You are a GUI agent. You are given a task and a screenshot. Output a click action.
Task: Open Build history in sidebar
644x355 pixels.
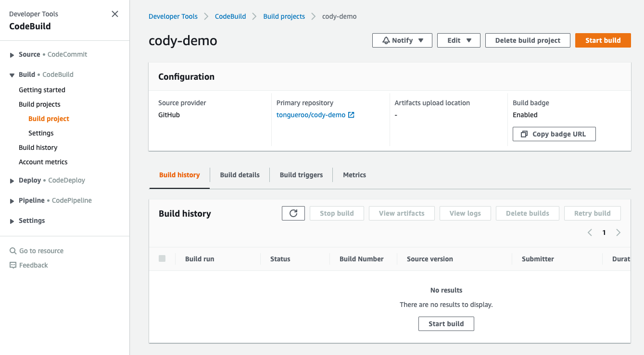click(38, 147)
